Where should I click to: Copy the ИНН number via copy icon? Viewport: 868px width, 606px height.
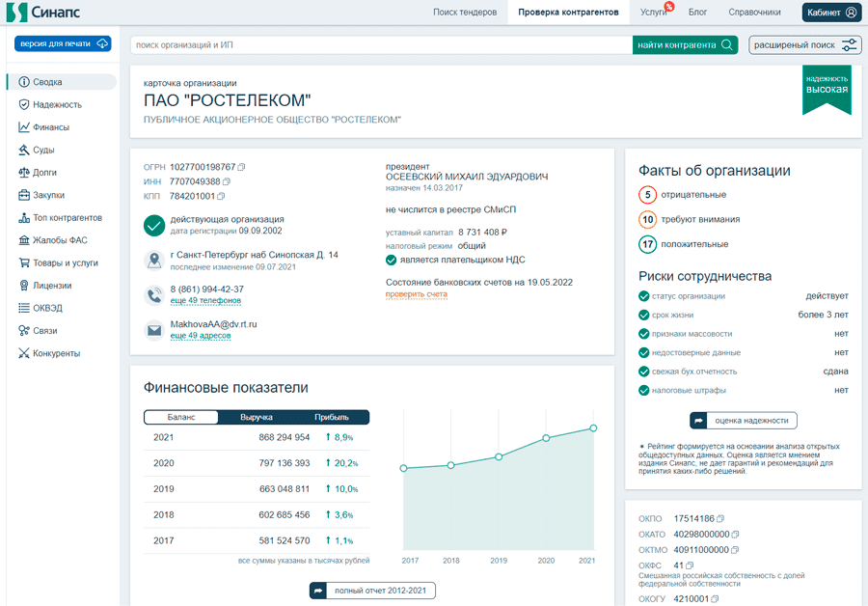(x=226, y=181)
